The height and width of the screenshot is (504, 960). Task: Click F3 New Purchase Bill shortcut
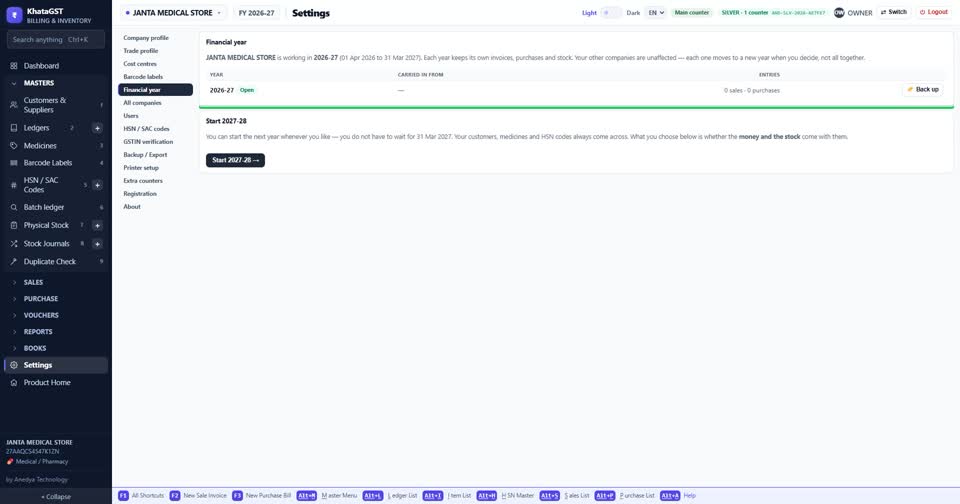pos(261,495)
